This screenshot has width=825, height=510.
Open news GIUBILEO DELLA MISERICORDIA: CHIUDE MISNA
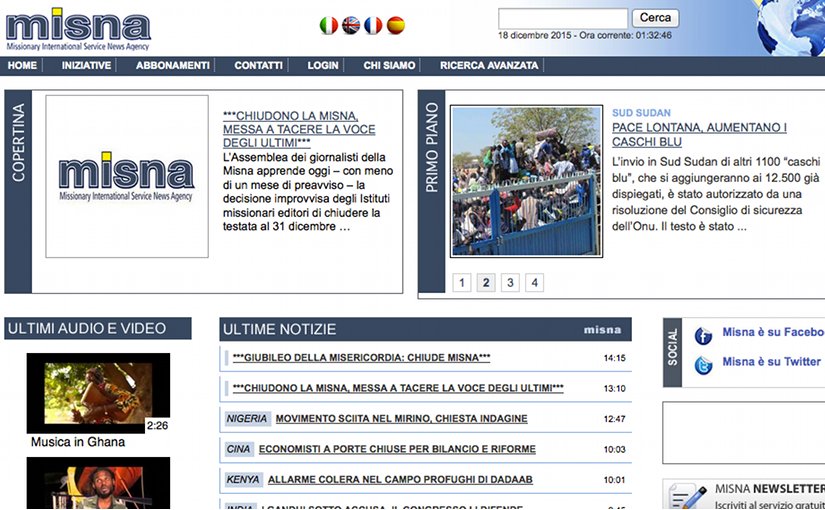click(x=361, y=358)
